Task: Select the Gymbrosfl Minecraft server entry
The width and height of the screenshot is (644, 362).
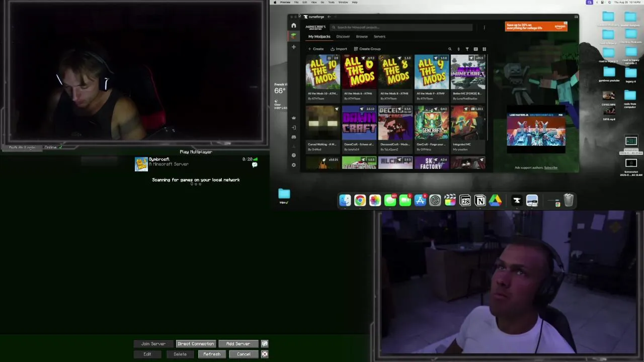Action: [x=196, y=164]
